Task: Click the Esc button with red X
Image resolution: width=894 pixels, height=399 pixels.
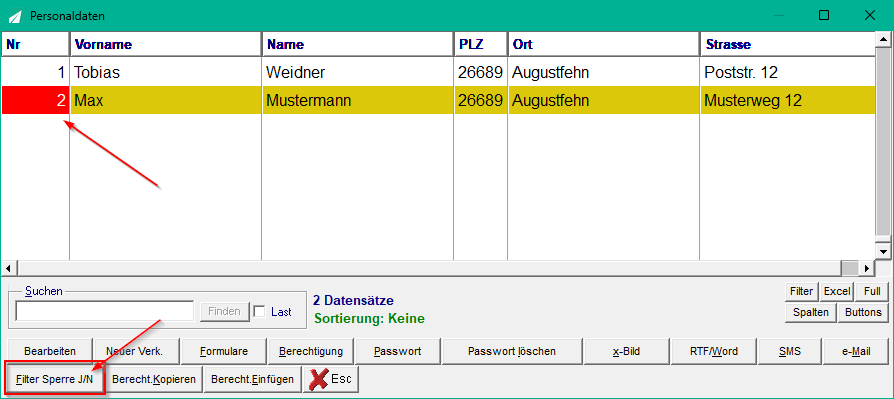Action: [x=331, y=379]
